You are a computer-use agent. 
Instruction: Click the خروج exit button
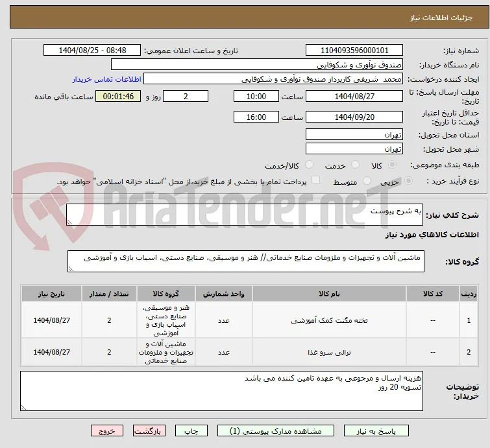coord(107,431)
